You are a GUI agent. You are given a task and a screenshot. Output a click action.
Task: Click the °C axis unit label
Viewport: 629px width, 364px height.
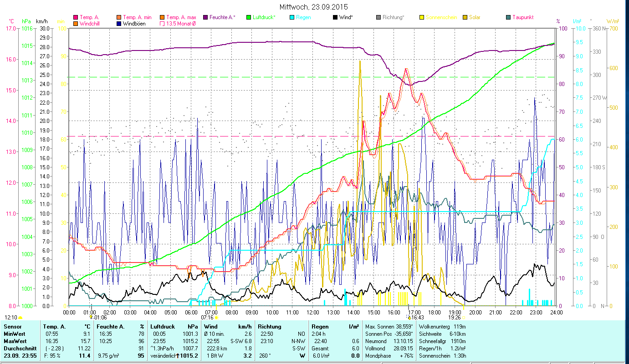pyautogui.click(x=11, y=21)
